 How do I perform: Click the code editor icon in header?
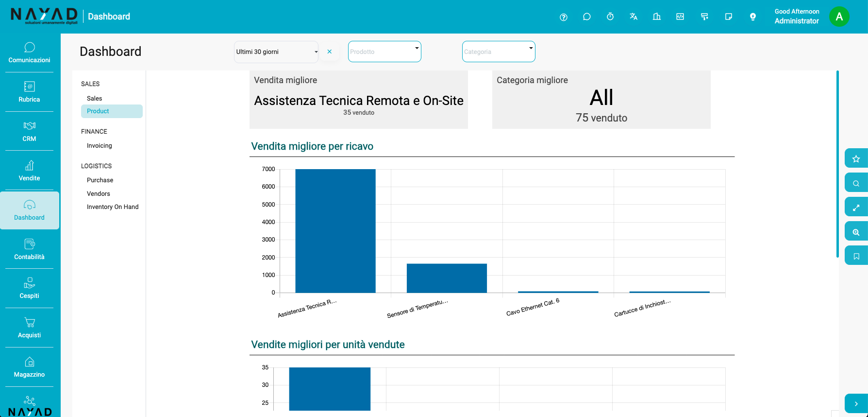click(x=680, y=17)
